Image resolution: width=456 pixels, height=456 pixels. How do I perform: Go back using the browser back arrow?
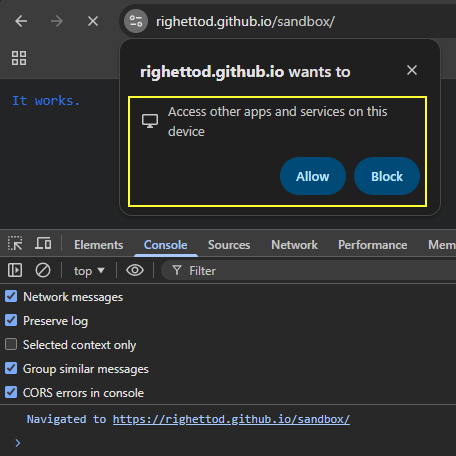21,22
